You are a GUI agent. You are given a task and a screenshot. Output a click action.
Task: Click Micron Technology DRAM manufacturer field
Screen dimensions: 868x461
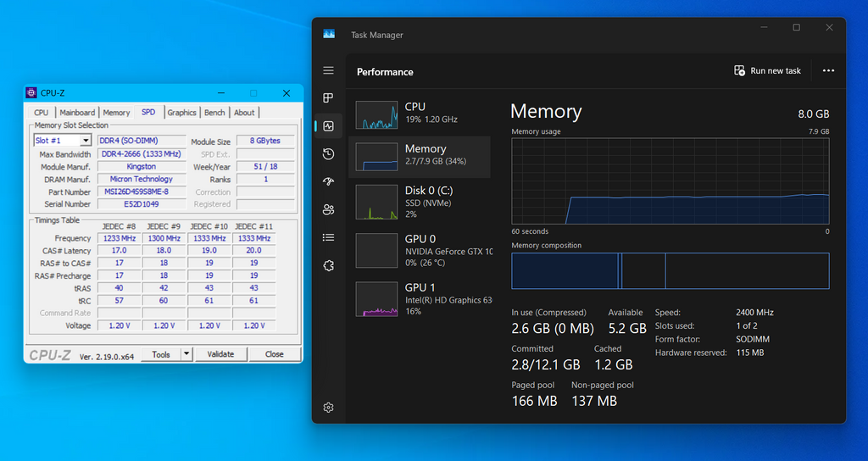tap(142, 180)
